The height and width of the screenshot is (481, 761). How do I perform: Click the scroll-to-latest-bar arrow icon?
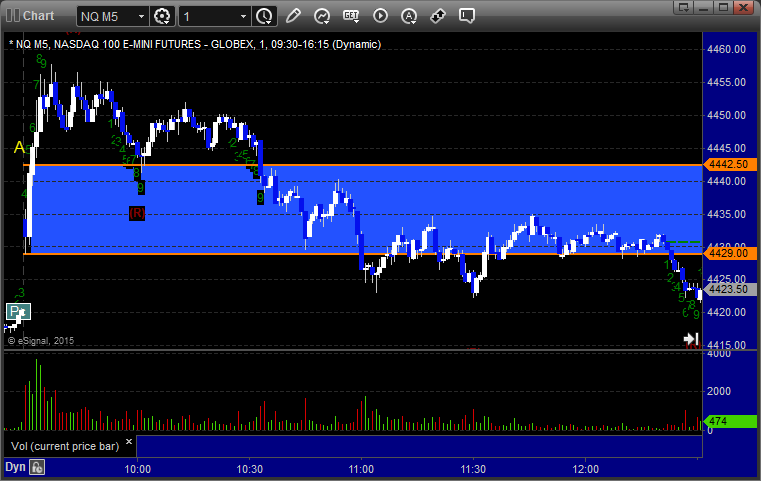pyautogui.click(x=691, y=338)
